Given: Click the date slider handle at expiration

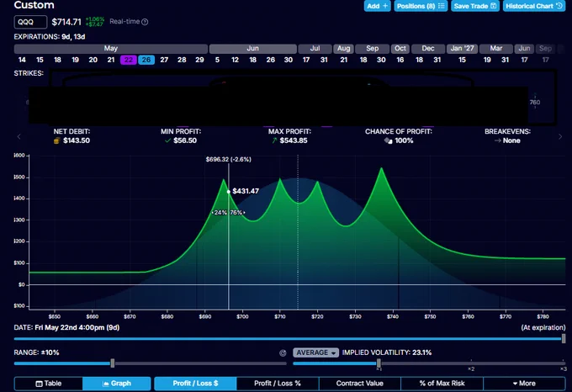Looking at the screenshot, I should [x=564, y=338].
